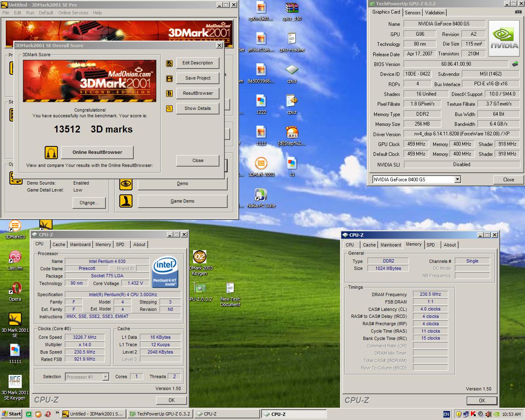This screenshot has height=420, width=525.
Task: Open the 11111 desktop file
Action: (x=15, y=354)
